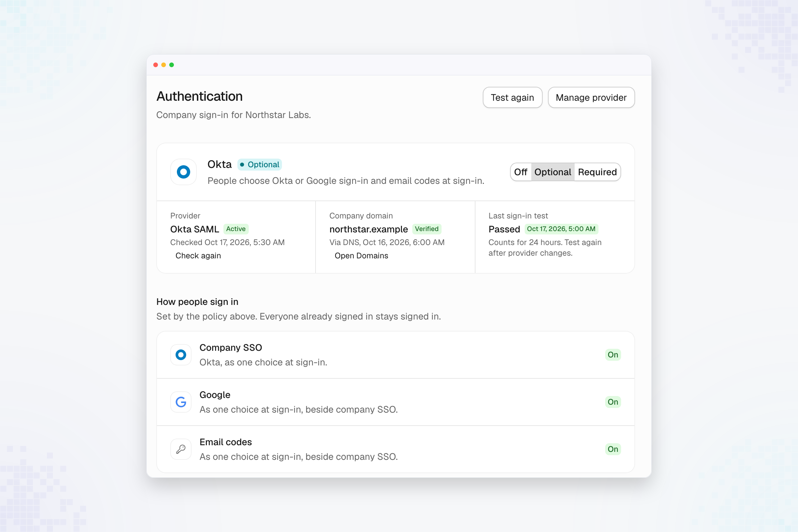Open Manage provider

click(591, 98)
